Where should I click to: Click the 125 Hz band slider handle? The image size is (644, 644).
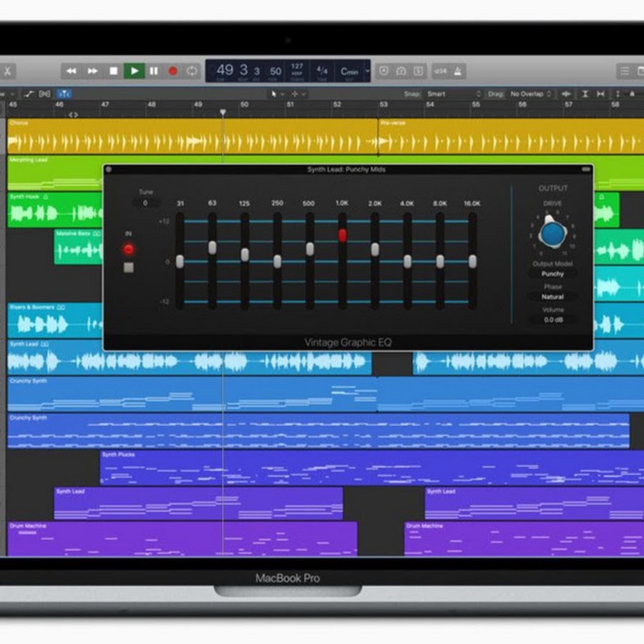245,255
